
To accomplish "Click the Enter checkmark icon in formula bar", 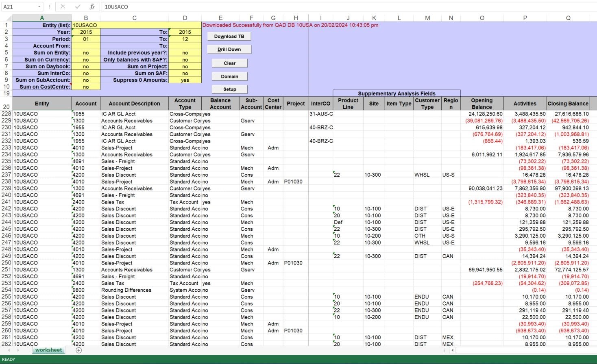I will 77,6.
